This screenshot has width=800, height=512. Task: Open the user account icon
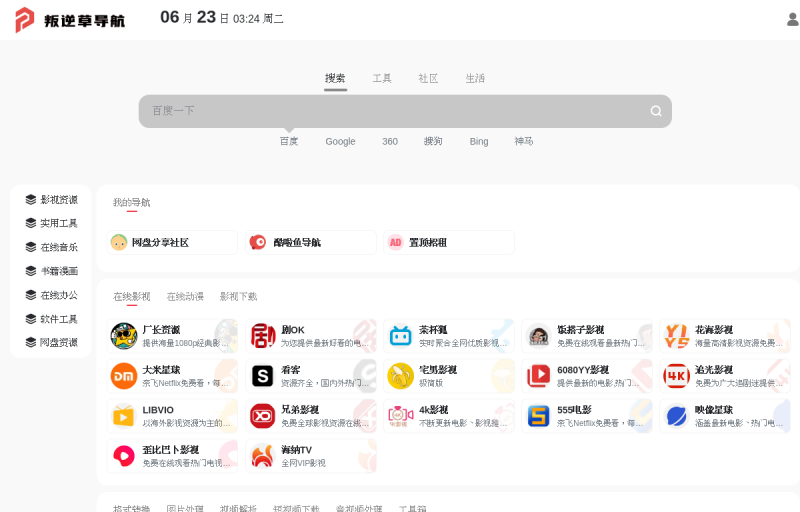[x=793, y=20]
